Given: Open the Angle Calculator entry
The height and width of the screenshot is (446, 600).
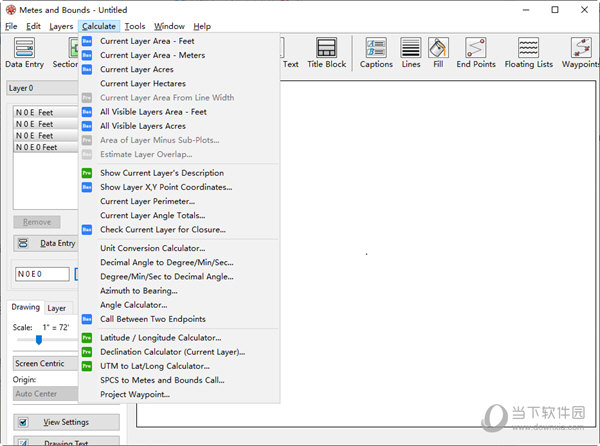Looking at the screenshot, I should pos(179,305).
